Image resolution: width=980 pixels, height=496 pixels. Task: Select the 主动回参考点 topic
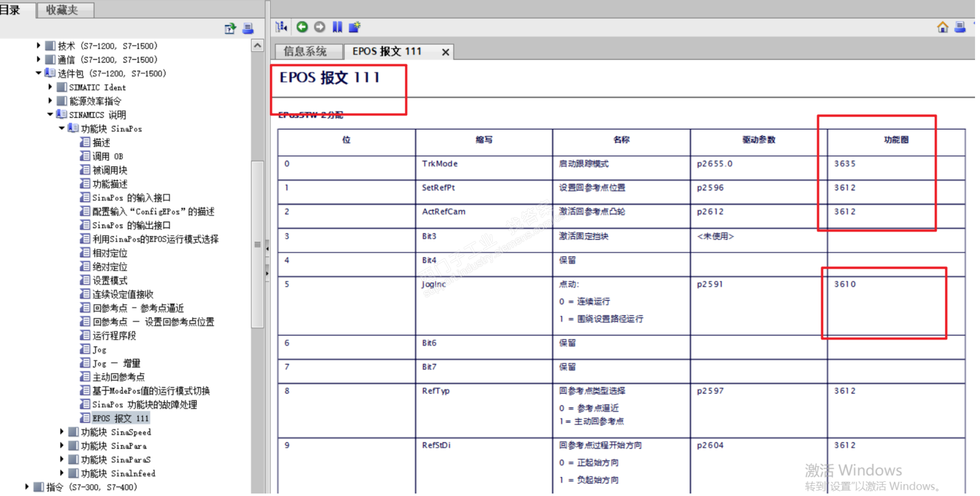[x=119, y=377]
